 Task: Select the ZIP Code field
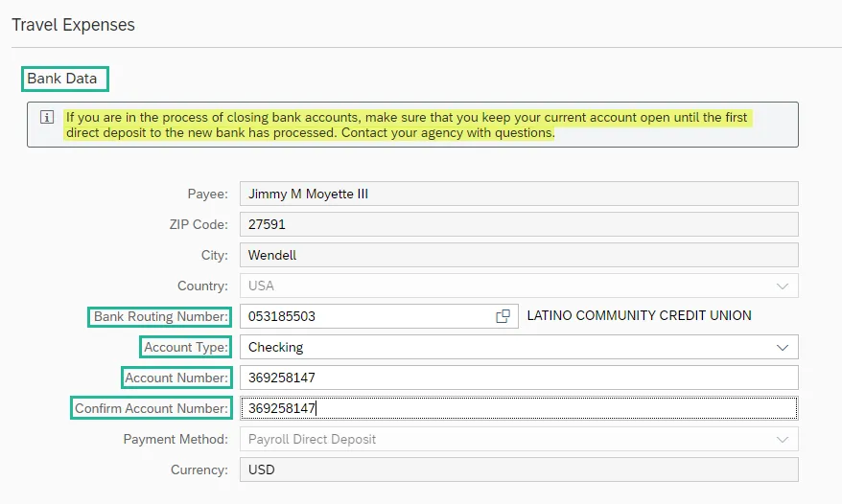pyautogui.click(x=518, y=224)
